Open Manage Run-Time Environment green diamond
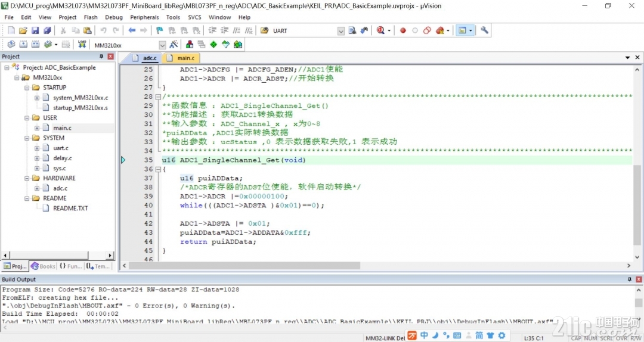Screen dimensions: 644x342 click(213, 44)
